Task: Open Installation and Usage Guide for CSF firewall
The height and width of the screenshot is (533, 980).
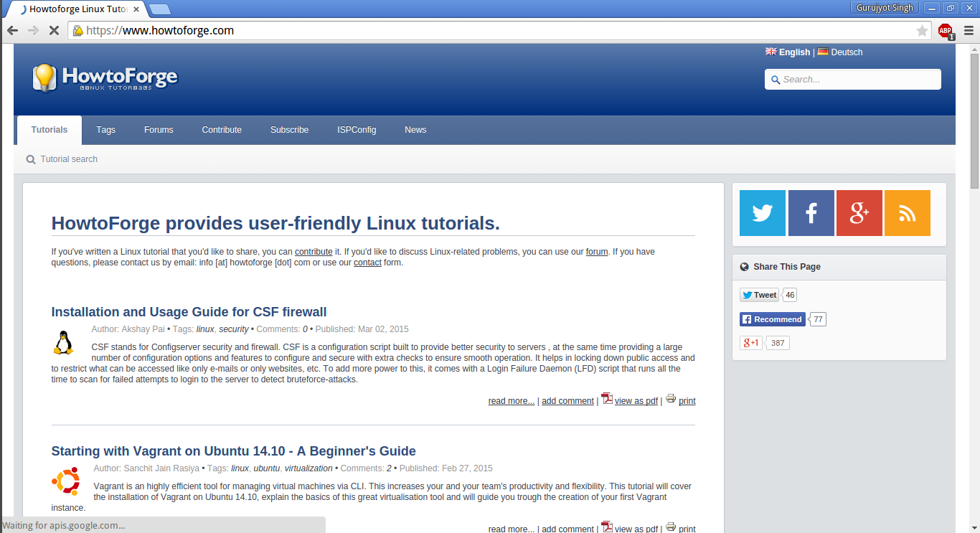Action: 189,312
